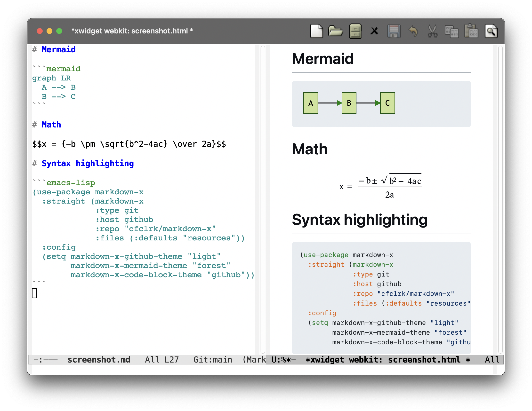Click the ```emacs-lisp fence line
Viewport: 532px width, 411px height.
(x=64, y=182)
